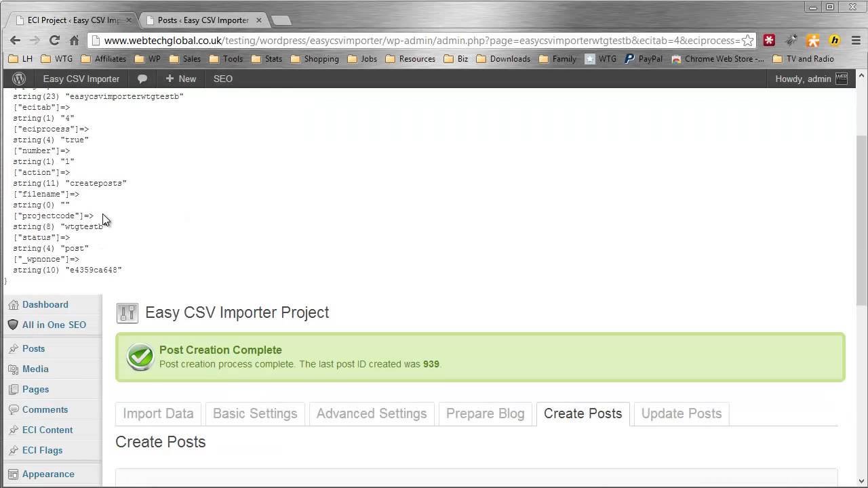This screenshot has height=488, width=868.
Task: Open the Chrome Web Store bookmark
Action: 718,59
